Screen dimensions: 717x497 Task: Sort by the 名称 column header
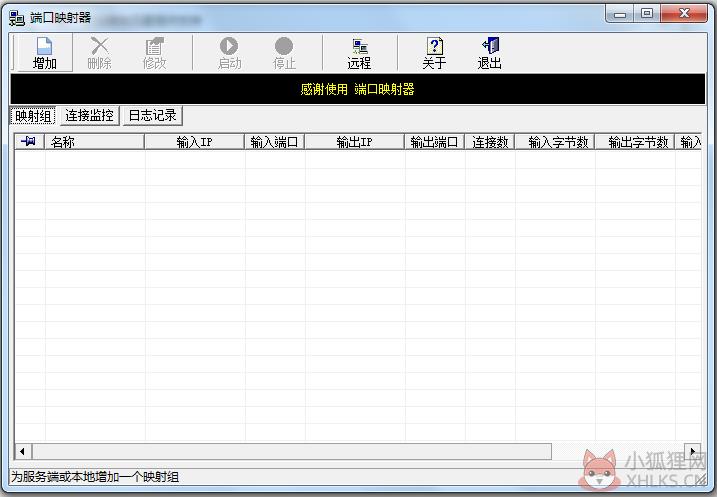click(94, 142)
